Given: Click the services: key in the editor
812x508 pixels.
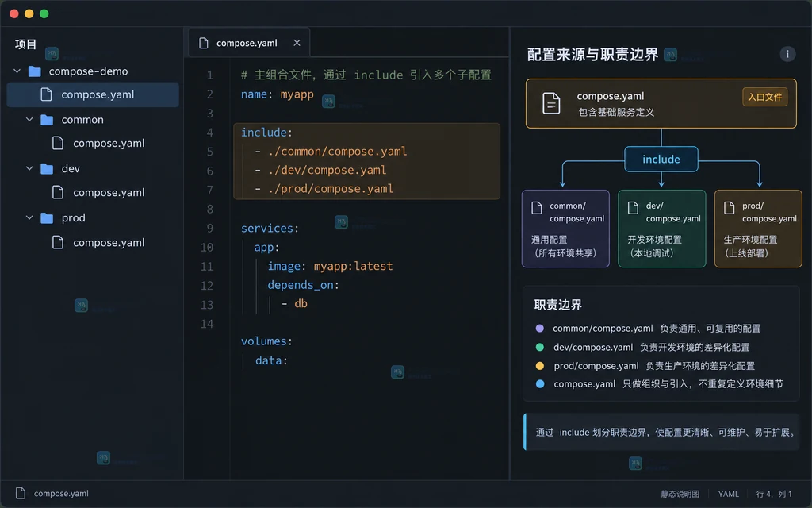Looking at the screenshot, I should click(270, 228).
